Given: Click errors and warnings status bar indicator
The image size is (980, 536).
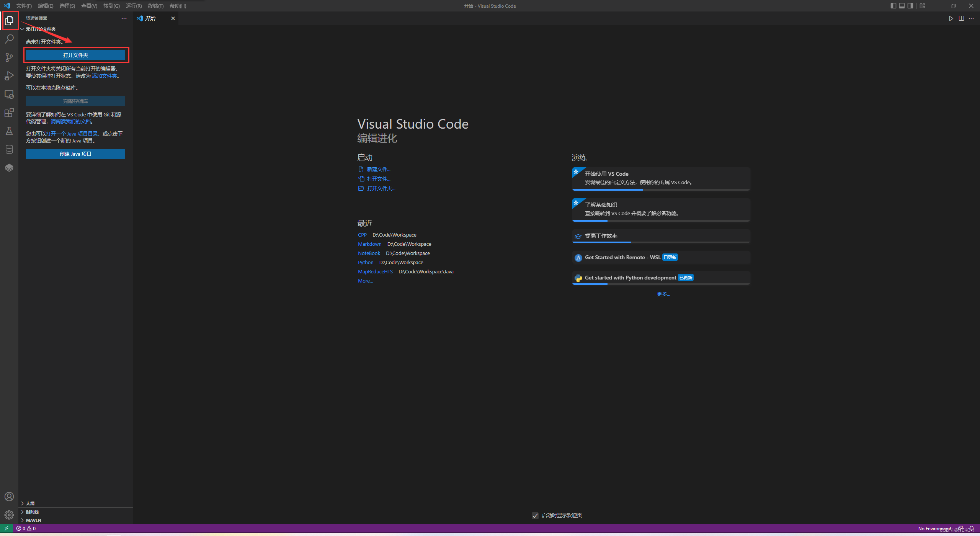Looking at the screenshot, I should point(26,528).
